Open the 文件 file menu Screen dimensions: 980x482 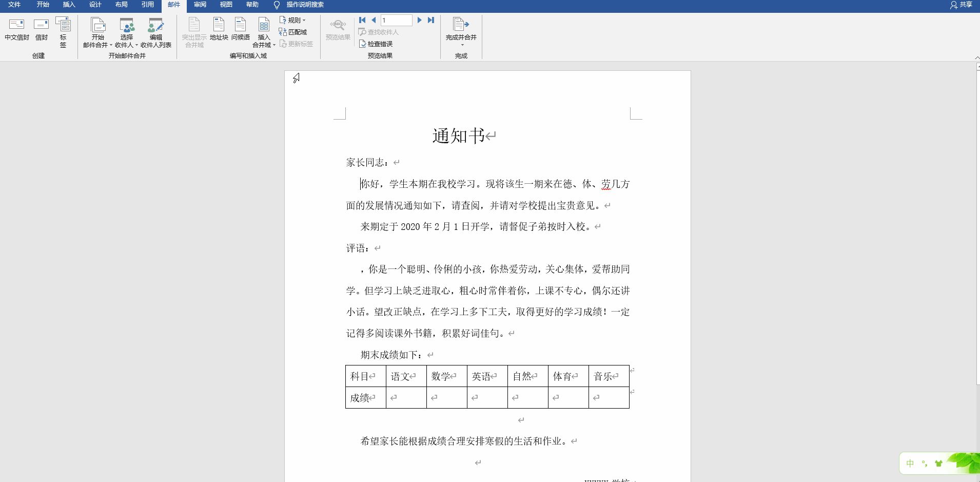tap(14, 5)
